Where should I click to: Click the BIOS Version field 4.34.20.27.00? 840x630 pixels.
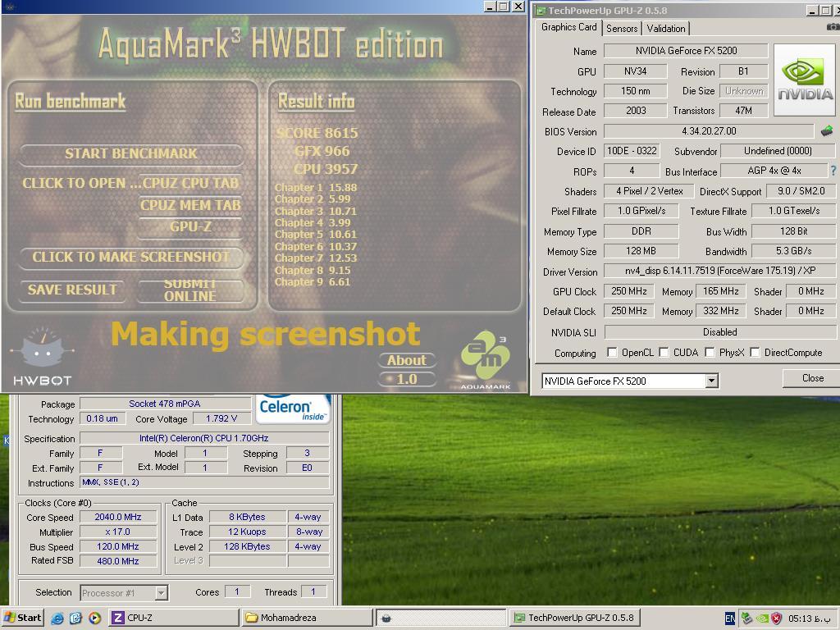click(709, 131)
